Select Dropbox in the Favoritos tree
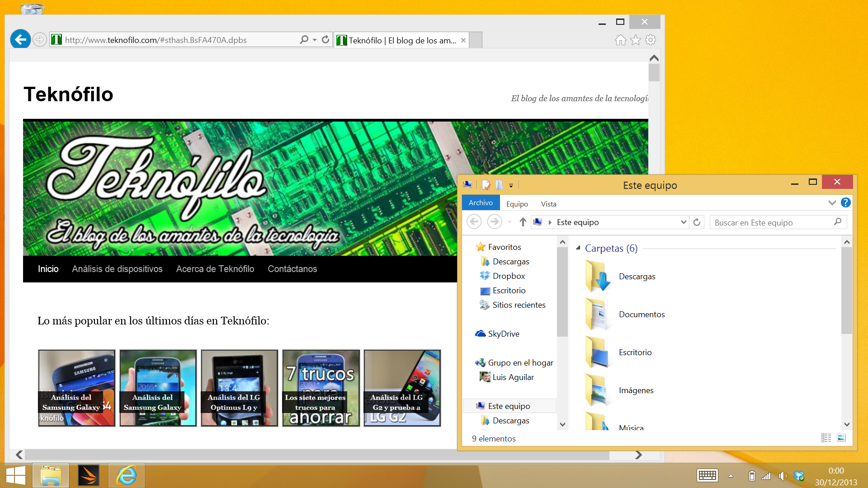This screenshot has height=488, width=868. click(509, 276)
